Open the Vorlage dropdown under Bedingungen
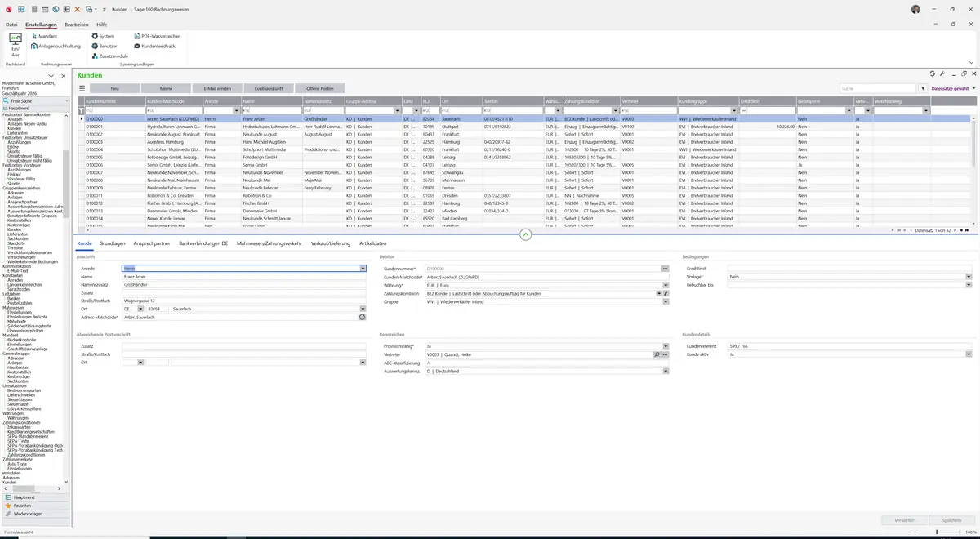The image size is (980, 539). pyautogui.click(x=969, y=277)
